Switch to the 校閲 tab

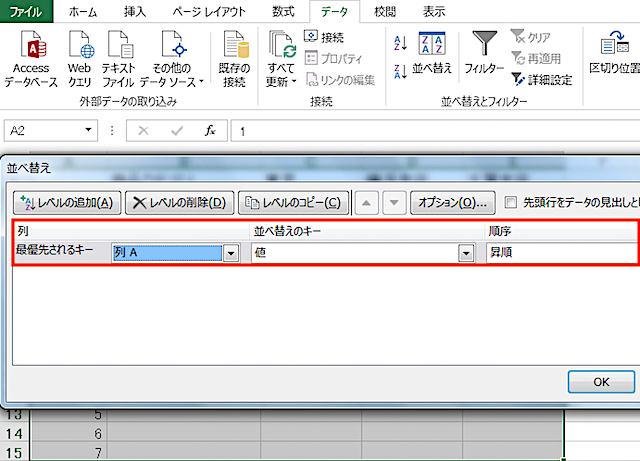(384, 12)
